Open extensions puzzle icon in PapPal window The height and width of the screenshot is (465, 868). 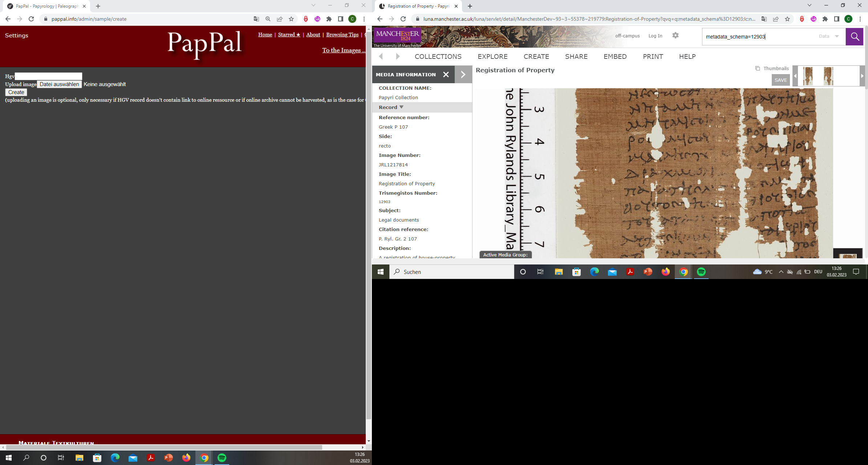[x=329, y=19]
